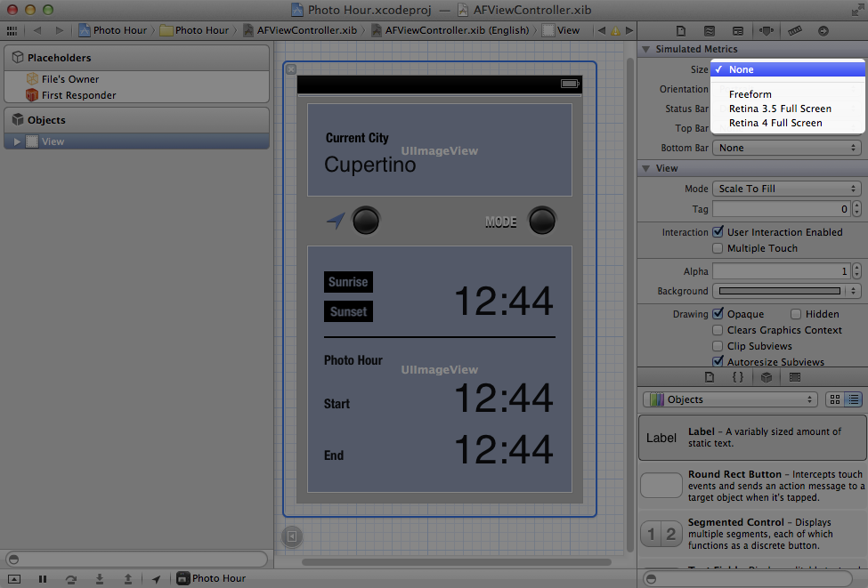Open the Attributes inspector tab

click(766, 31)
